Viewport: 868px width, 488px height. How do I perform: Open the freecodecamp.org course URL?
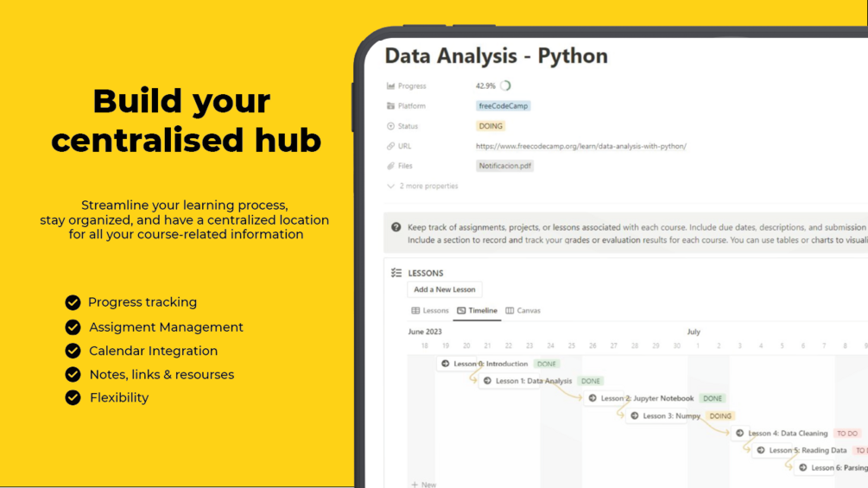580,146
